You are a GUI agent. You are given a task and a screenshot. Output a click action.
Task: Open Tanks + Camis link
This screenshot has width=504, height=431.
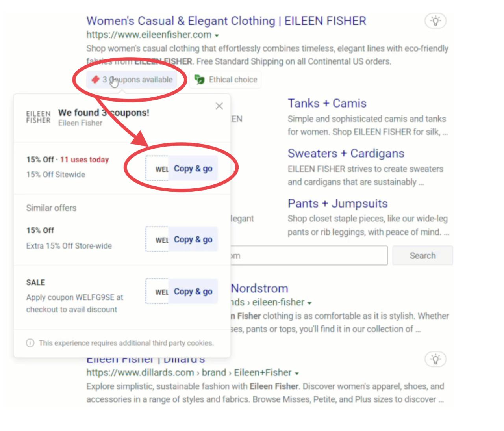327,103
